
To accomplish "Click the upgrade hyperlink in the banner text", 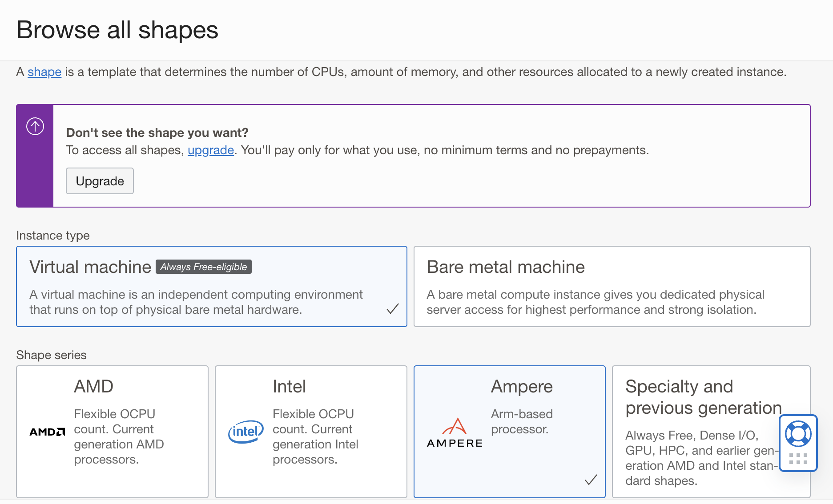I will [x=211, y=150].
